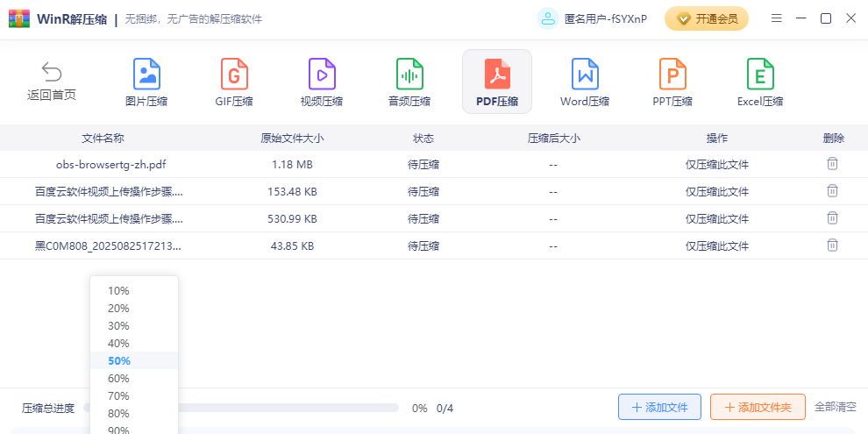868x434 pixels.
Task: Click 状态 column header
Action: [423, 139]
